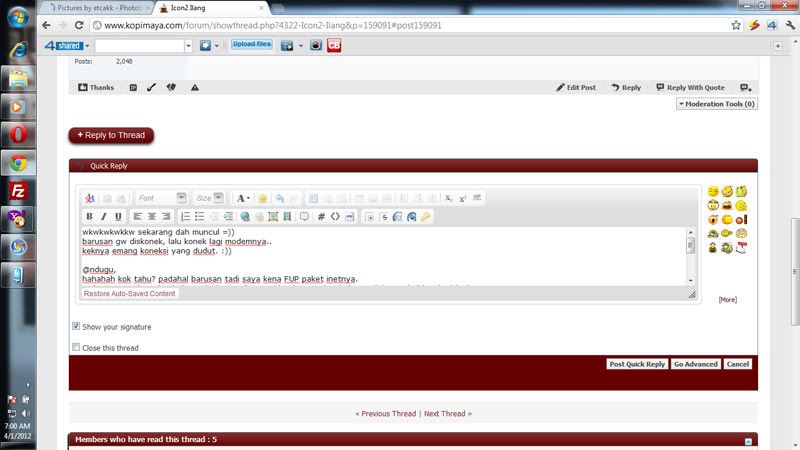Open the Next Thread link
This screenshot has height=450, width=800.
[446, 413]
